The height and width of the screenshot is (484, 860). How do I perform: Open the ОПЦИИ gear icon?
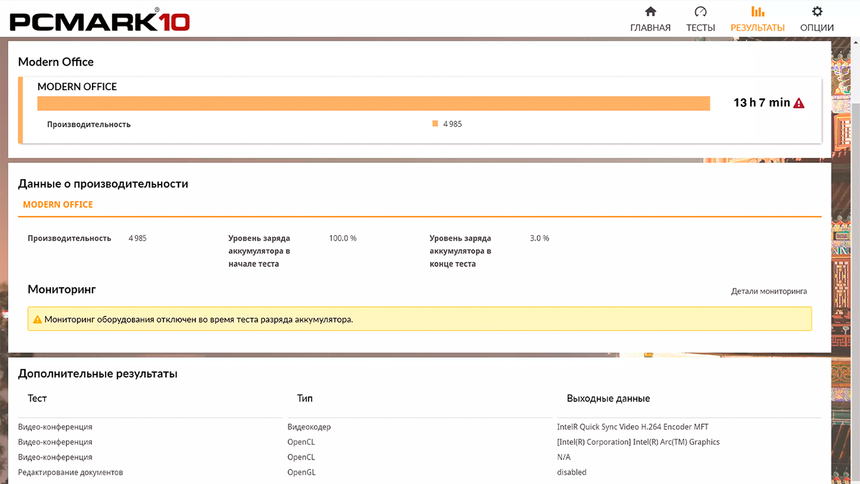tap(817, 12)
